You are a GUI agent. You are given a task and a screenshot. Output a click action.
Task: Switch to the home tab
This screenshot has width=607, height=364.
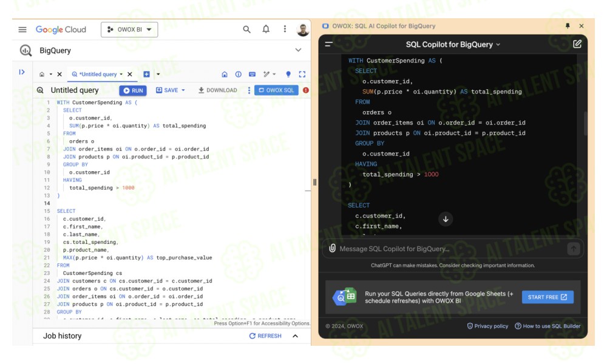(x=42, y=74)
